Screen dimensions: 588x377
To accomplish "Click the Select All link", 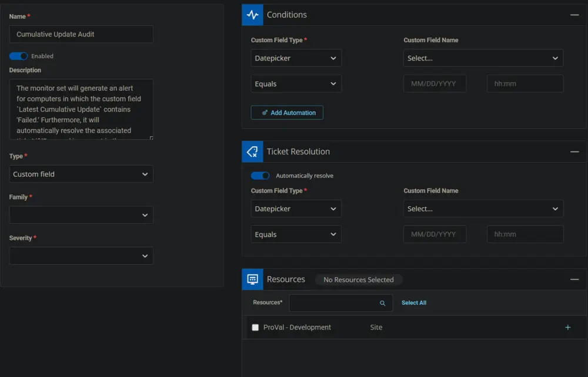I will 414,303.
